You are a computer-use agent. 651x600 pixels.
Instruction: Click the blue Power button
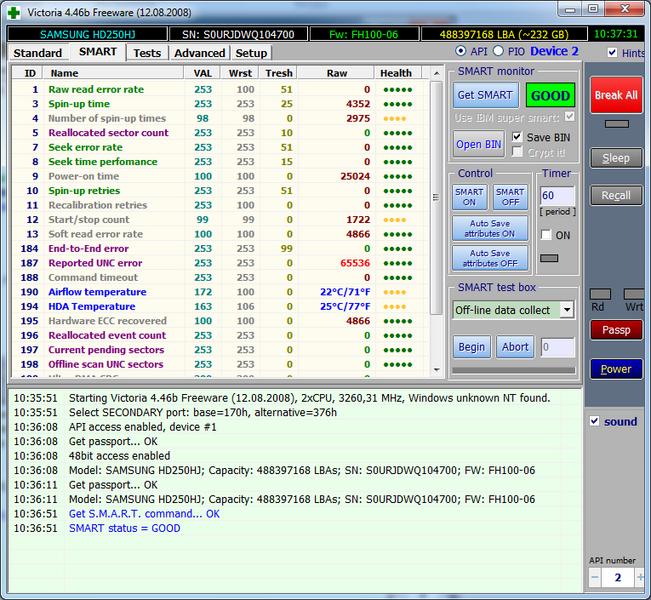616,369
